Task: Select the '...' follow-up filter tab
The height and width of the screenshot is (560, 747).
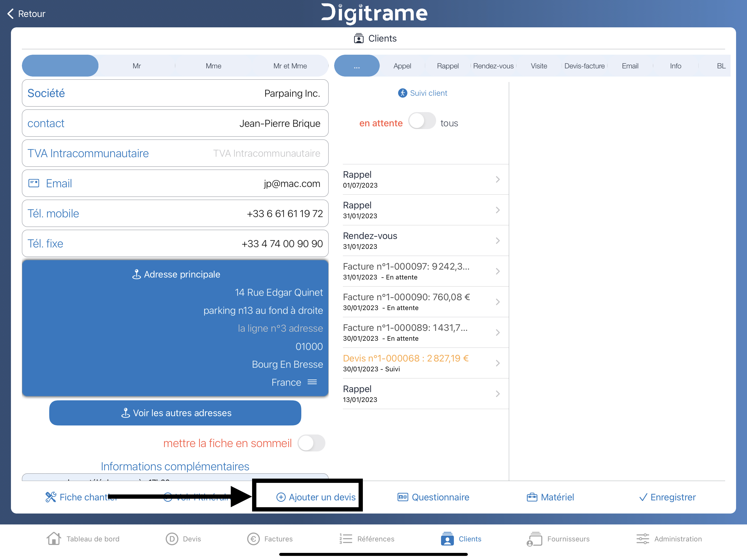Action: coord(357,66)
